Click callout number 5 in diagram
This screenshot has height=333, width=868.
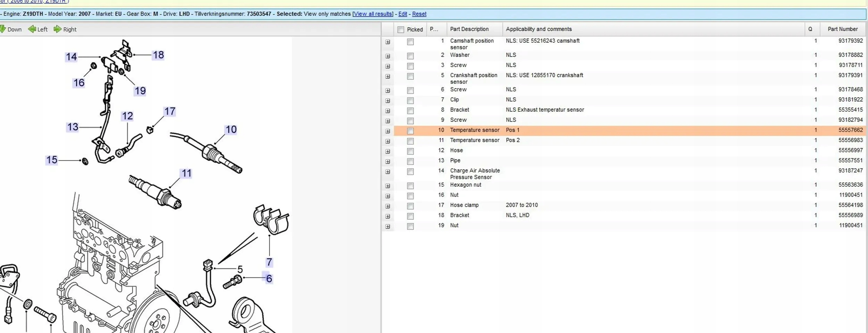(x=240, y=269)
